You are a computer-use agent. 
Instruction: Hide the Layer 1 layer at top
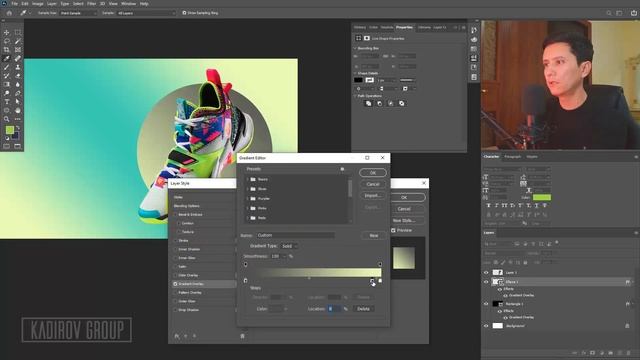coord(486,272)
